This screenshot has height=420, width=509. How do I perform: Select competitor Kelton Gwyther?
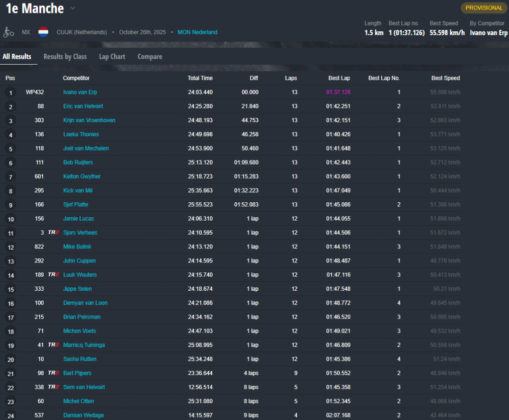(82, 176)
